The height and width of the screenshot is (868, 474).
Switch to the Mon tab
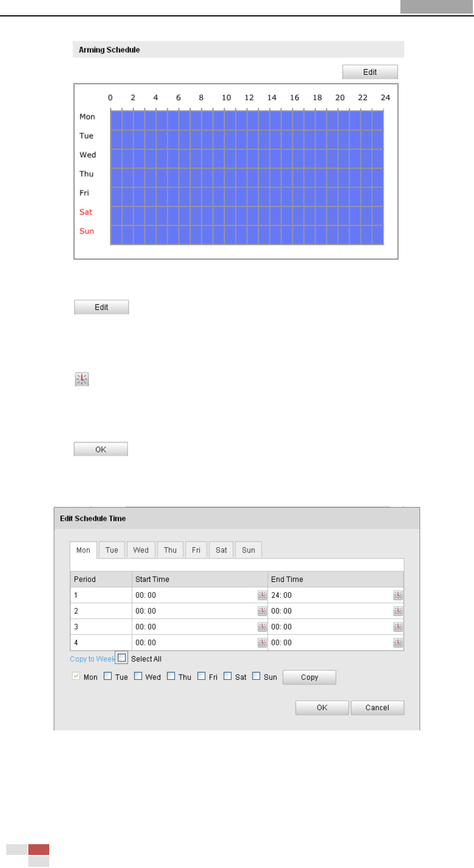83,550
